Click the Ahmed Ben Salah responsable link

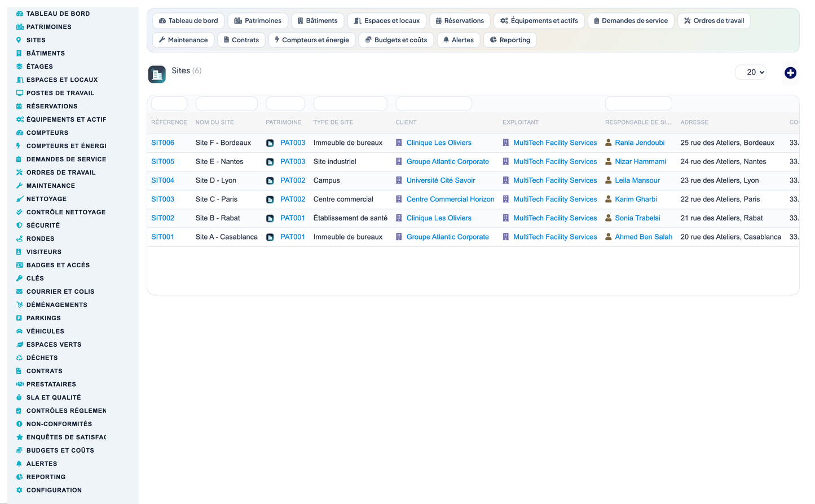point(644,237)
